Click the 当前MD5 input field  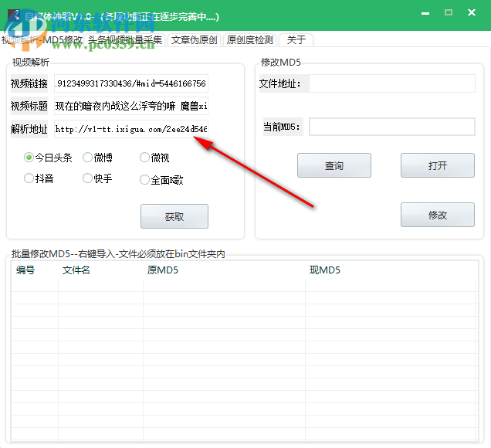tap(392, 127)
